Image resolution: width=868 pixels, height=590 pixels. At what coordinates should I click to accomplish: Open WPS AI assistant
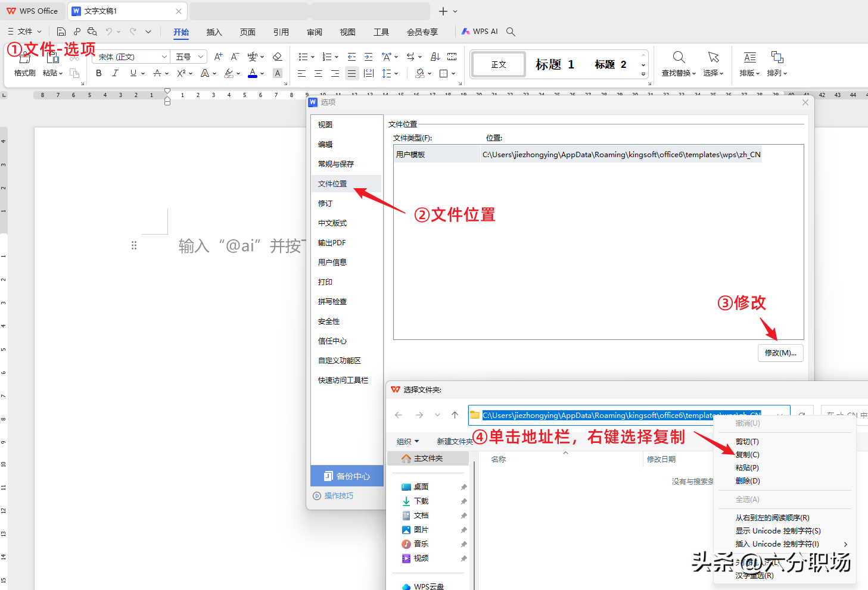480,32
